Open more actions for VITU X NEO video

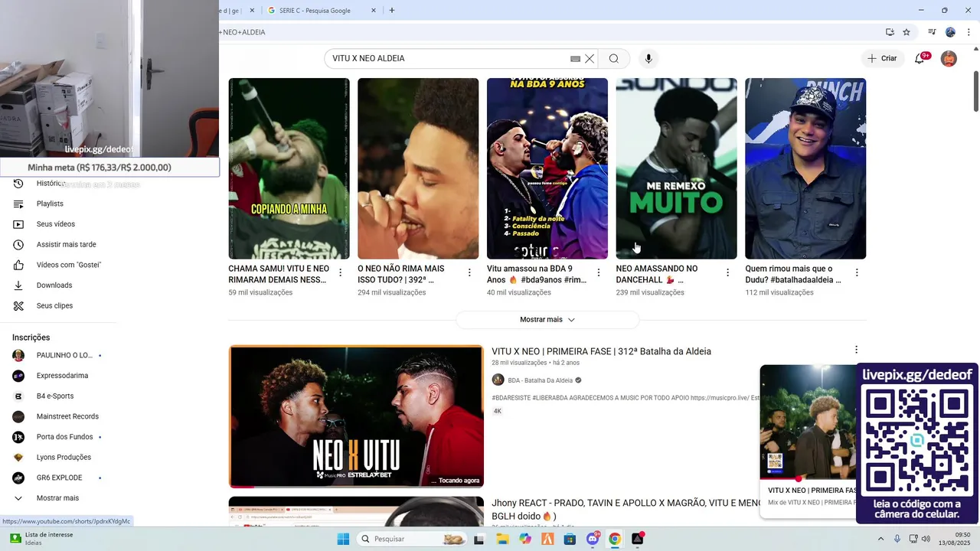pos(856,350)
